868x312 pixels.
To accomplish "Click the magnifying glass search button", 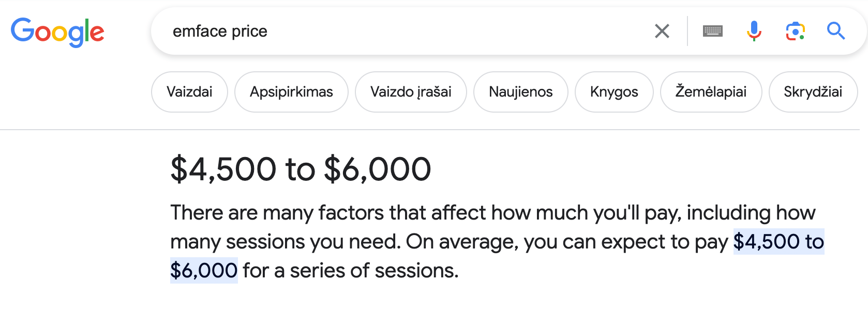I will tap(835, 31).
